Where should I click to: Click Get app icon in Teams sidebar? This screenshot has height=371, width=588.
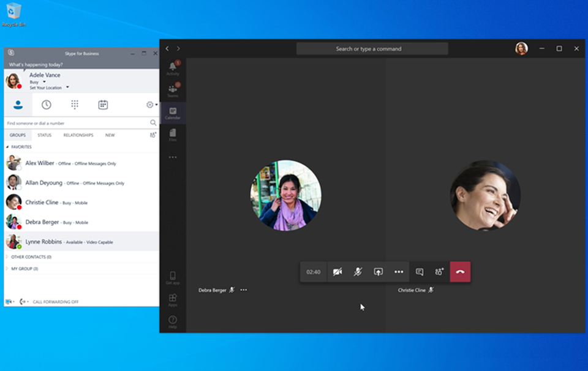coord(173,278)
